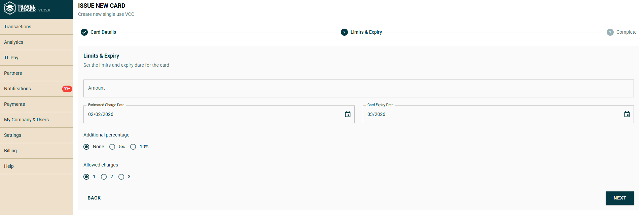Click the Card Details completed checkmark icon
The height and width of the screenshot is (215, 644).
[84, 32]
